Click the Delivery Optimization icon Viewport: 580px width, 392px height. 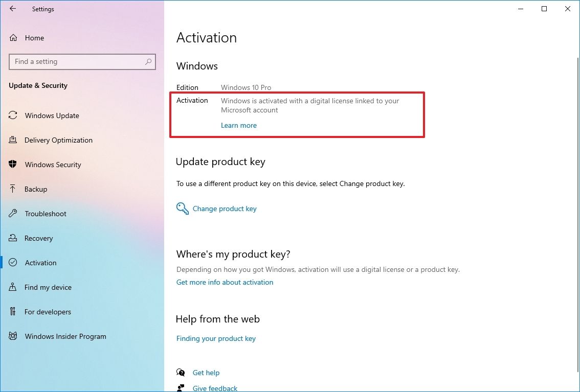coord(13,140)
